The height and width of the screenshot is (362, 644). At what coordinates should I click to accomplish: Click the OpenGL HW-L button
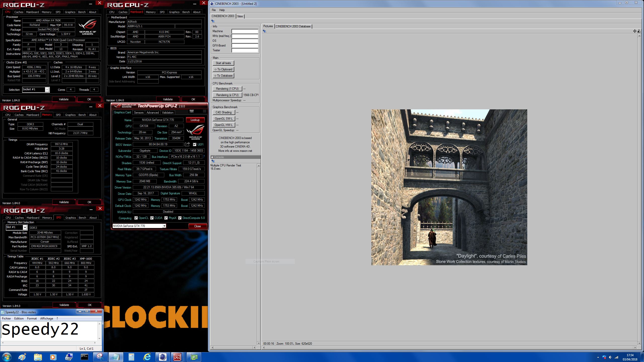coord(223,125)
